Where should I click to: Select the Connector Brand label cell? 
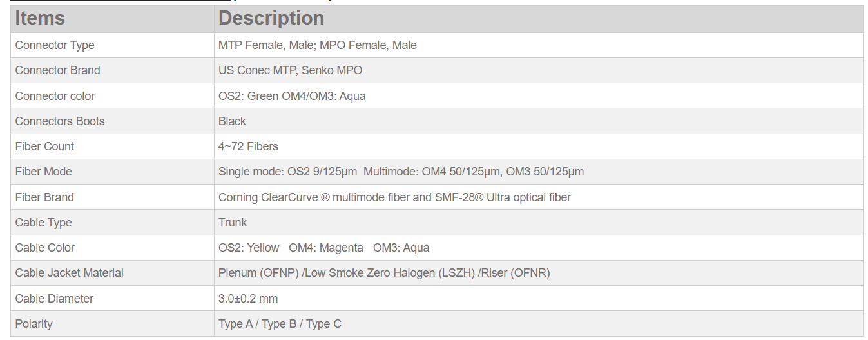coord(57,70)
